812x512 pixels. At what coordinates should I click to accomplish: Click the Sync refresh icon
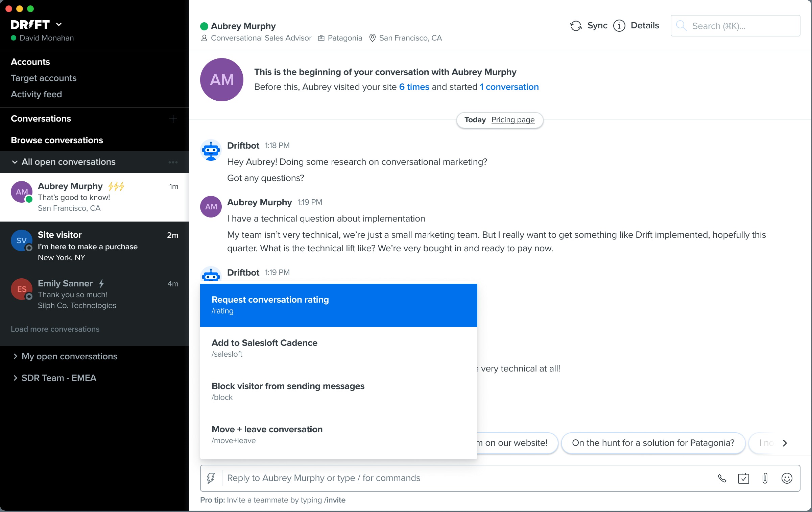[576, 26]
